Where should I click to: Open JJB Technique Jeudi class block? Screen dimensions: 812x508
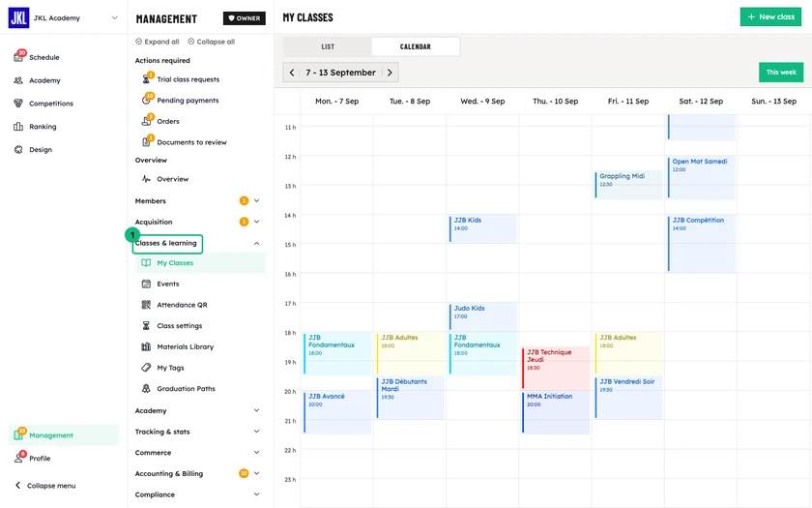(x=556, y=368)
